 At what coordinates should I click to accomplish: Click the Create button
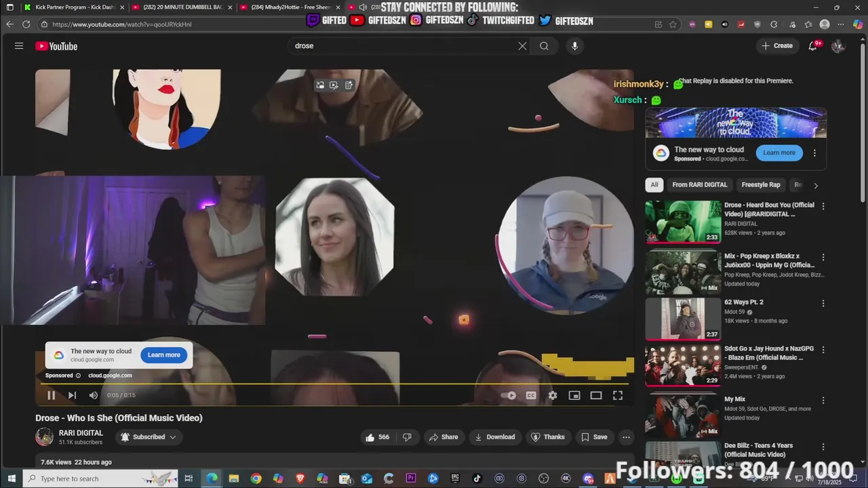(x=776, y=46)
